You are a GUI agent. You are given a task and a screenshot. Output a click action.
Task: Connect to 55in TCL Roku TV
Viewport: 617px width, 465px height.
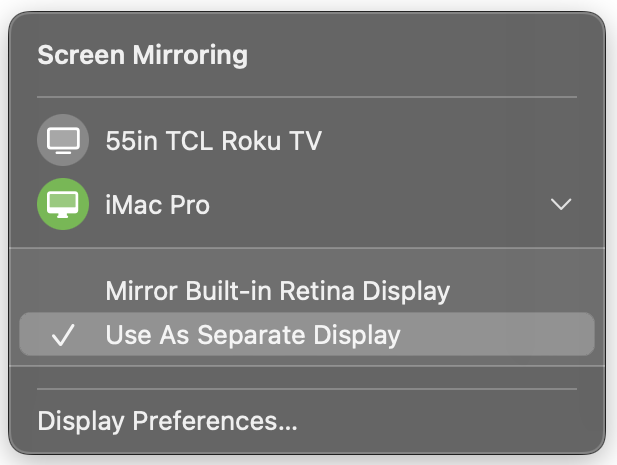[213, 140]
